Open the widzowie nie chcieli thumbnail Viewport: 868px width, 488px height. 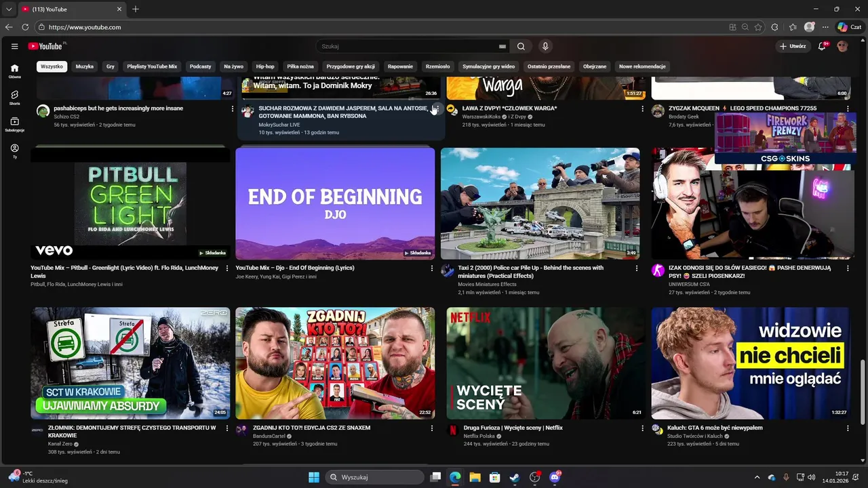click(751, 363)
